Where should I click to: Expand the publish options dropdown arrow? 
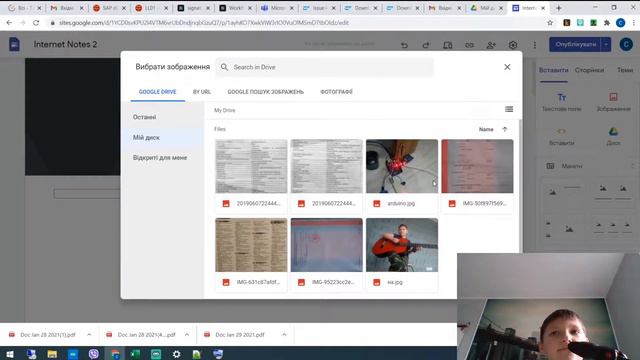[606, 44]
